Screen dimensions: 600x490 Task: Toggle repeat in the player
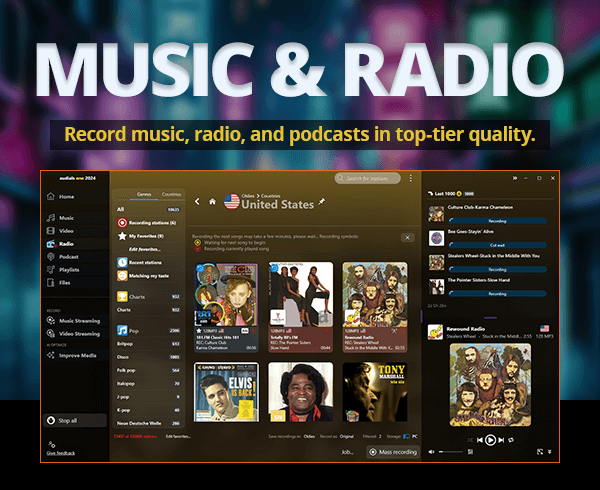[x=511, y=440]
